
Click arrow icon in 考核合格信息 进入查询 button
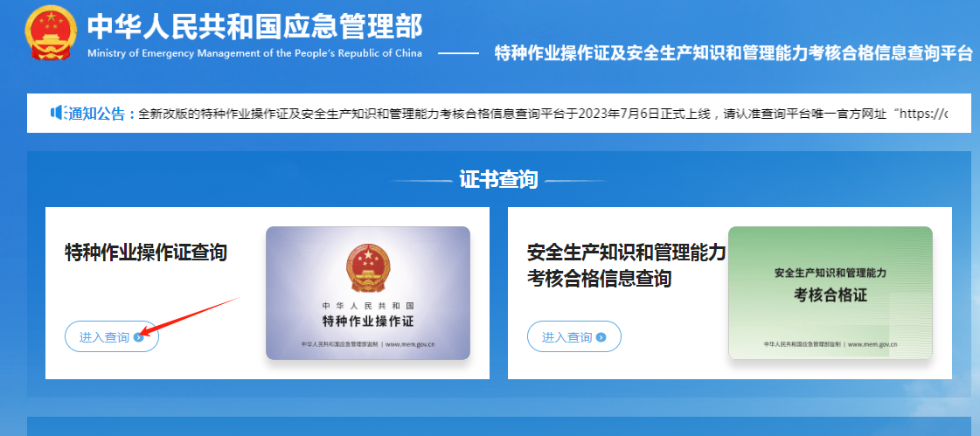pyautogui.click(x=601, y=338)
